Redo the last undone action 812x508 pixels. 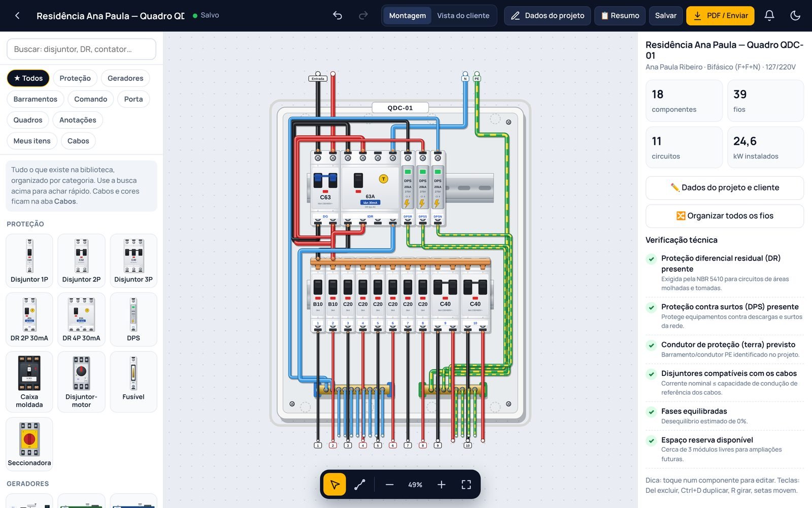[363, 16]
